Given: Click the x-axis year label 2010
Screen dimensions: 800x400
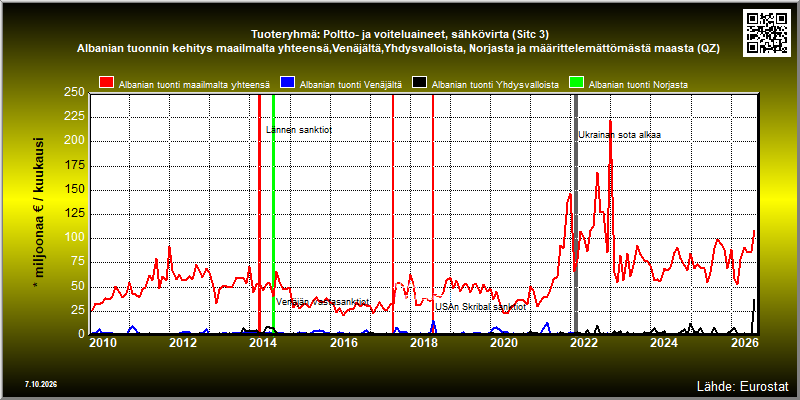Looking at the screenshot, I should pyautogui.click(x=103, y=343).
